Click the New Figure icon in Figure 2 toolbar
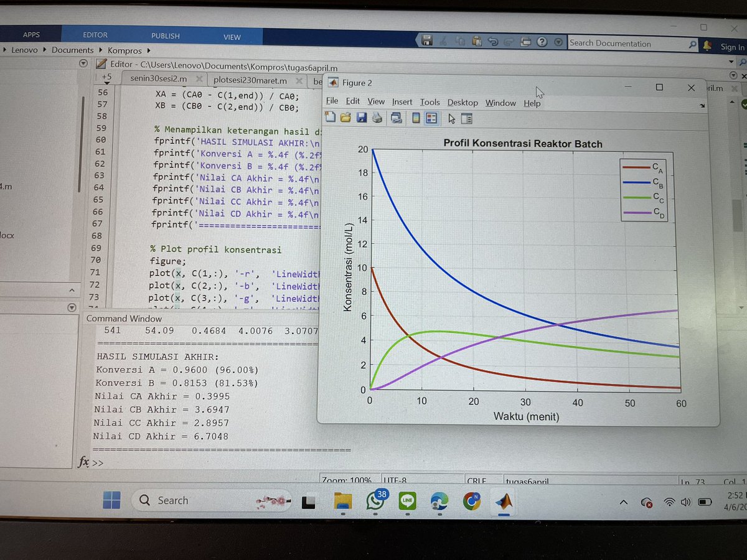 330,118
